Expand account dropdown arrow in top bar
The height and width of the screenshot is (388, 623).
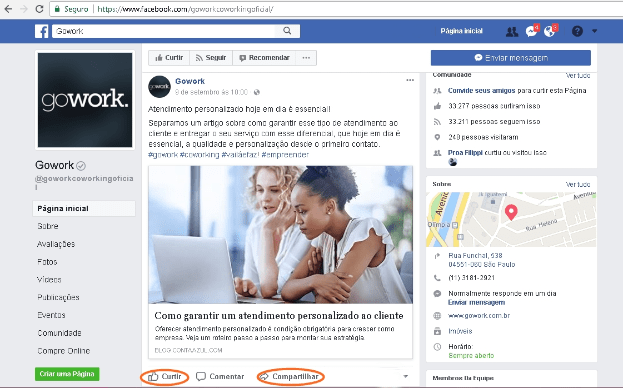[x=594, y=31]
